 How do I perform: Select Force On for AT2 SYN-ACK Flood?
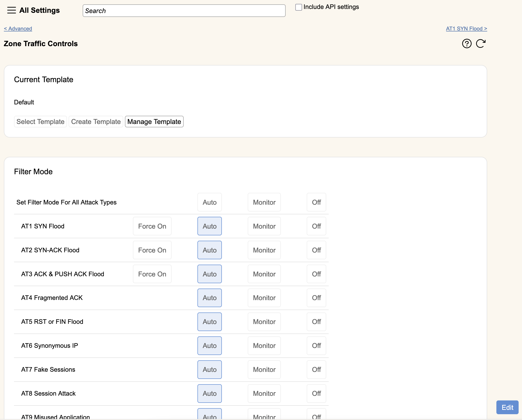[152, 250]
